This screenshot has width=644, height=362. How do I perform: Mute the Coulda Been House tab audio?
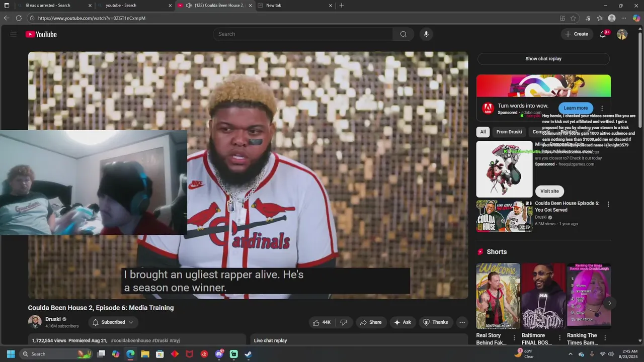pos(189,6)
